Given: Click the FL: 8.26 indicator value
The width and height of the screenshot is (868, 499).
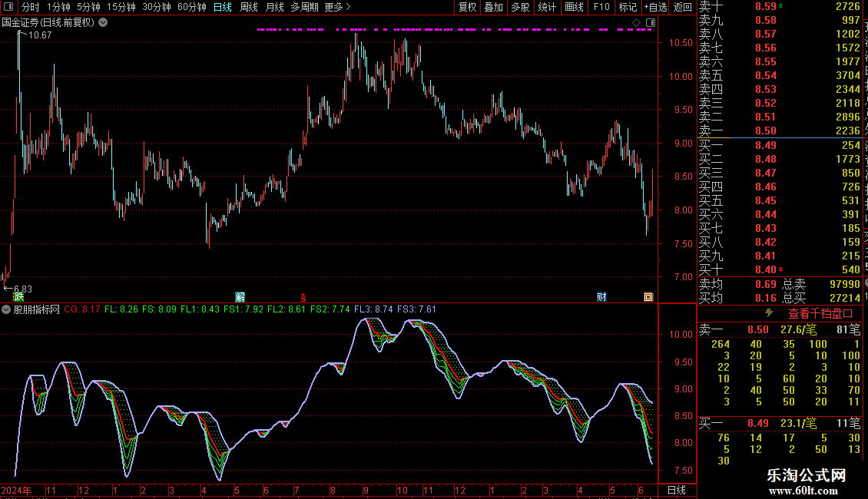Looking at the screenshot, I should 121,309.
